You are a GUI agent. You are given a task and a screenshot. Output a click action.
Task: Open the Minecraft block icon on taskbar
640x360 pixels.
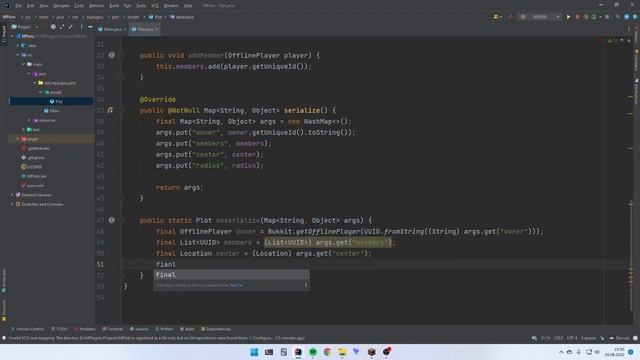coord(371,352)
